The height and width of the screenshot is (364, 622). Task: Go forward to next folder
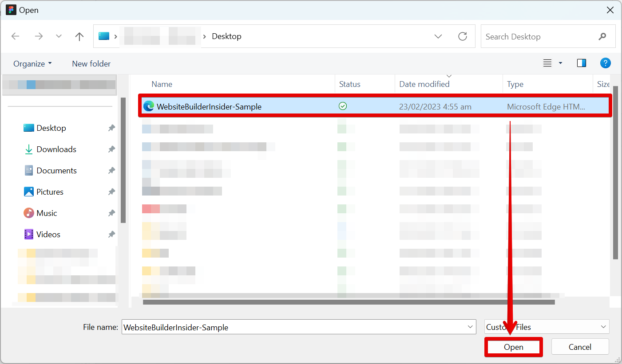39,36
